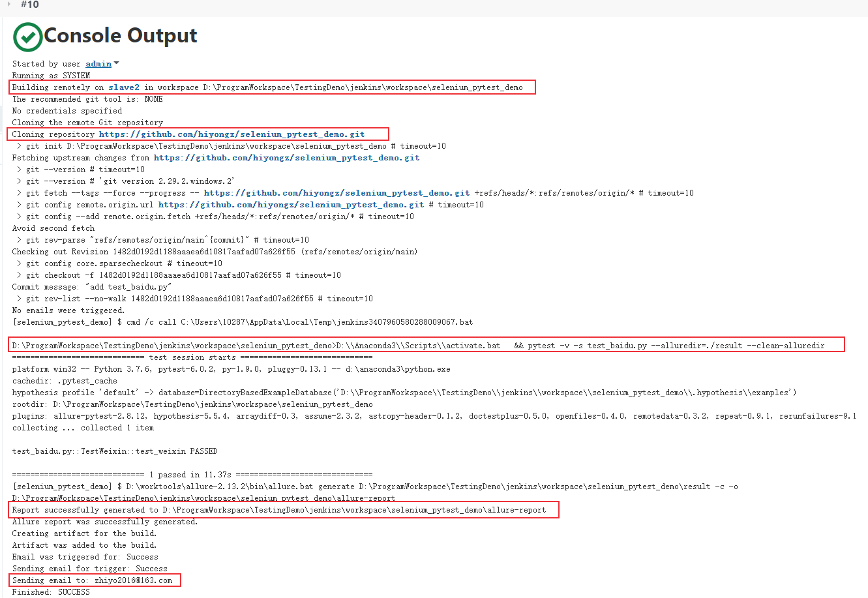Click the 'git version 2.29.2.windows.2' line
The width and height of the screenshot is (868, 598).
pos(126,181)
